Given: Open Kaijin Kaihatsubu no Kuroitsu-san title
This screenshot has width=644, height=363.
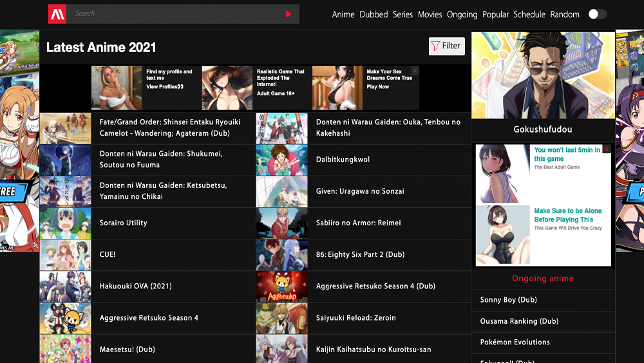Looking at the screenshot, I should [x=374, y=349].
